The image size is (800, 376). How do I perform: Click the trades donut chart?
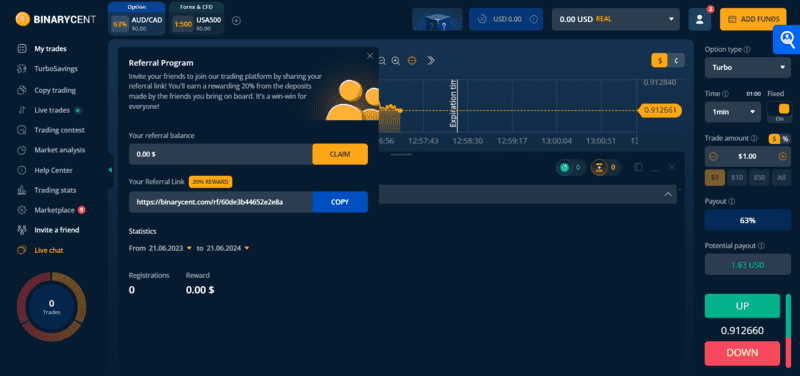[x=52, y=307]
